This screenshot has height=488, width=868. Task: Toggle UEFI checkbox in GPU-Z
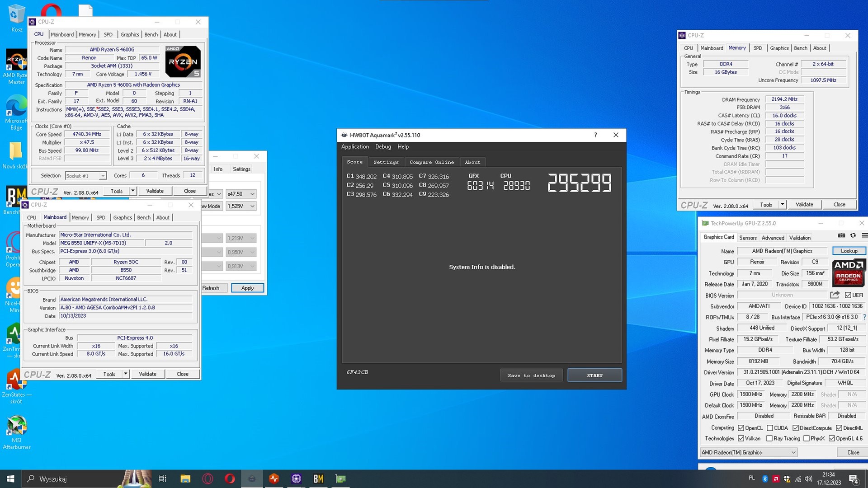848,295
